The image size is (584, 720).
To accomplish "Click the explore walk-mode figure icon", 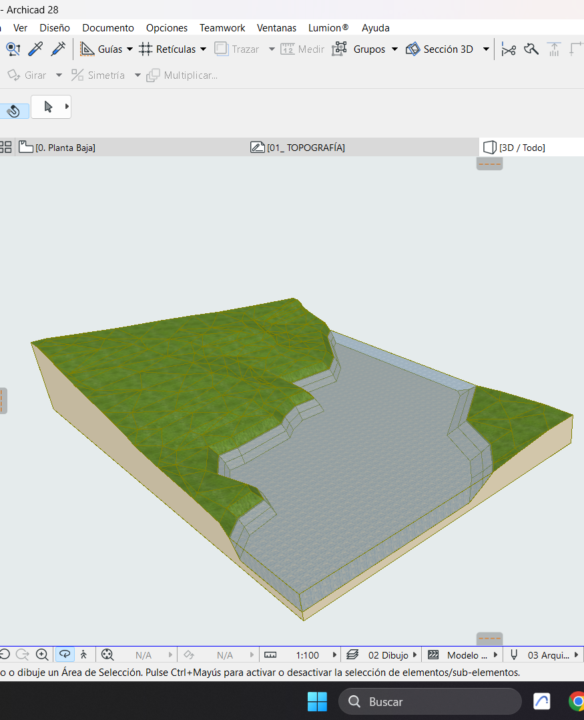I will (x=84, y=654).
